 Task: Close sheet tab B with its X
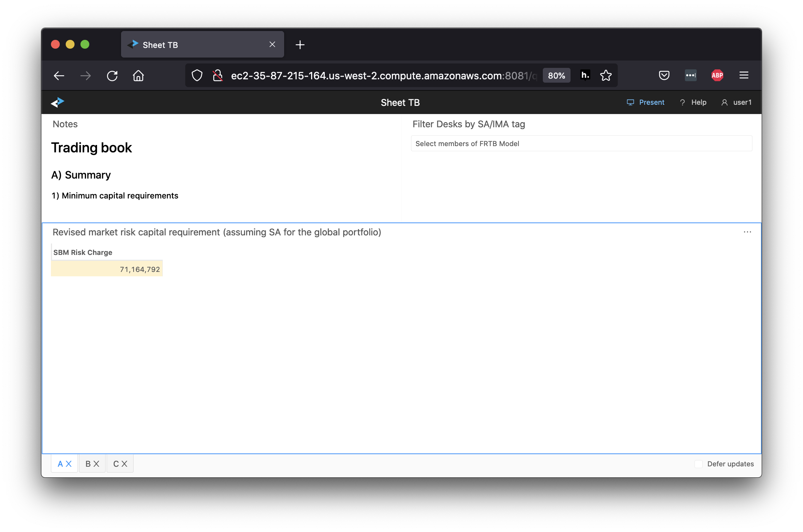tap(96, 464)
